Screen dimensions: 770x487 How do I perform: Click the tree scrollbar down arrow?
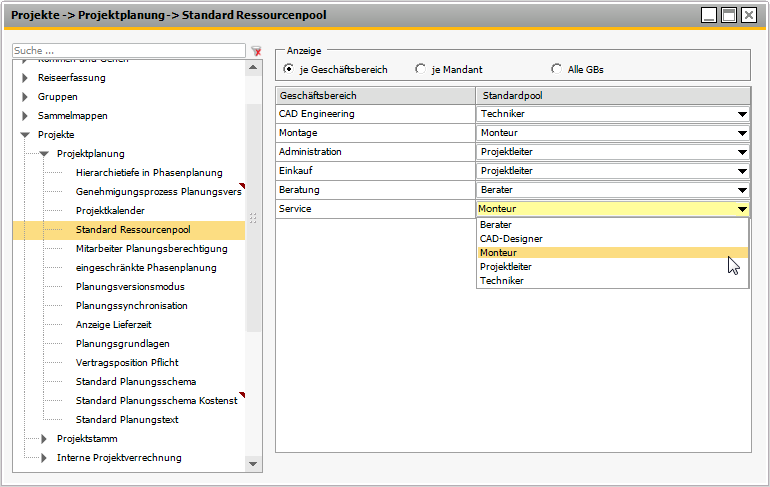(253, 464)
